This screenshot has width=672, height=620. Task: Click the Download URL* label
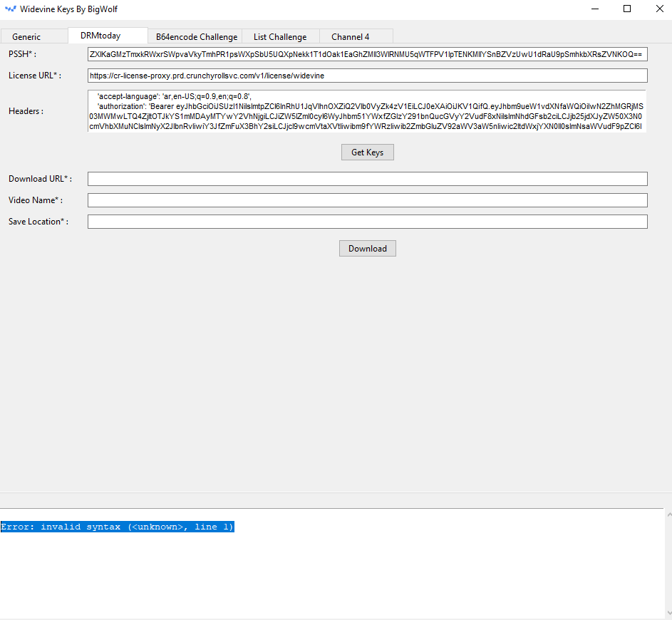click(x=40, y=179)
